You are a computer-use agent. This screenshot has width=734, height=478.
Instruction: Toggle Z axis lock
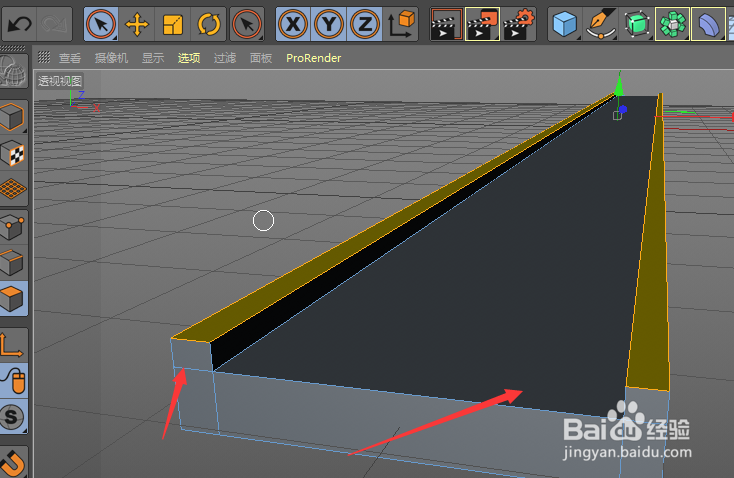365,24
